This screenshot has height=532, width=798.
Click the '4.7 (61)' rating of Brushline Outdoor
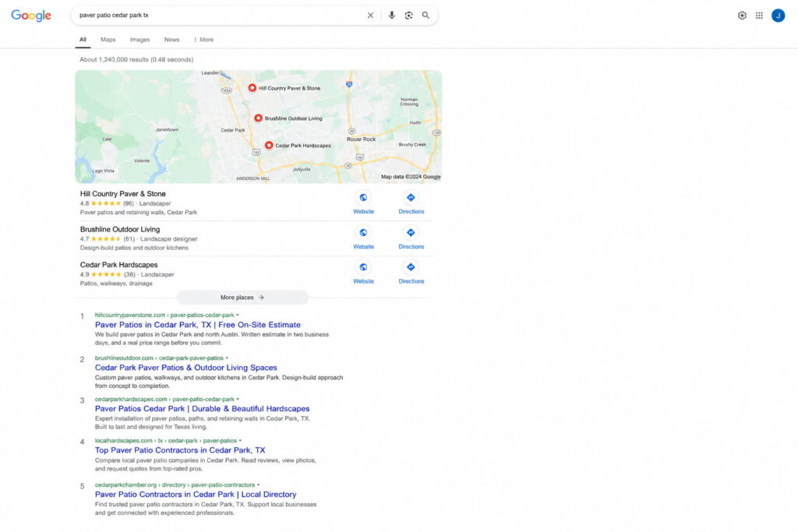coord(108,239)
